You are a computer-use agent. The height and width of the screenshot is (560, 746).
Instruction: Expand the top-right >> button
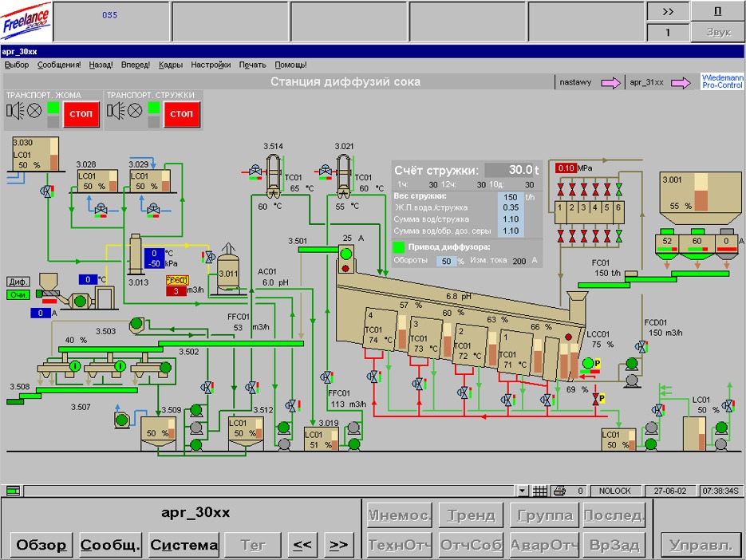coord(668,12)
